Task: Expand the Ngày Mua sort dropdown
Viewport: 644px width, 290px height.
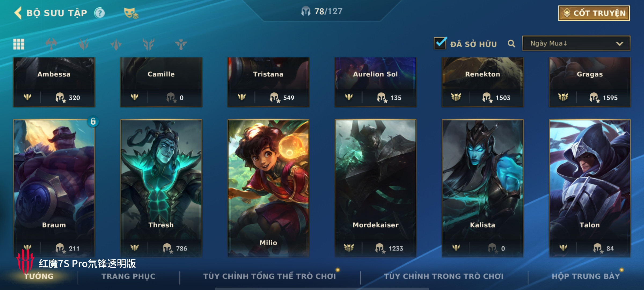Action: coord(576,43)
